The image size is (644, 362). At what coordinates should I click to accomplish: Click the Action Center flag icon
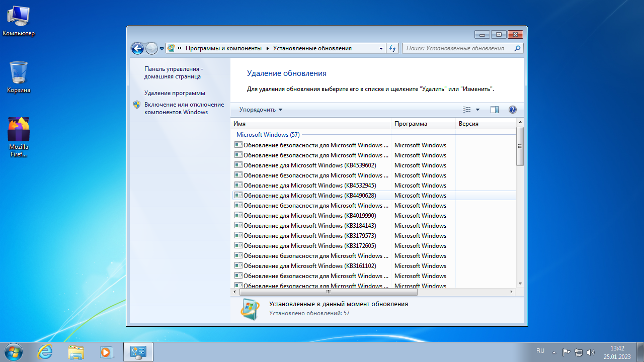click(566, 352)
